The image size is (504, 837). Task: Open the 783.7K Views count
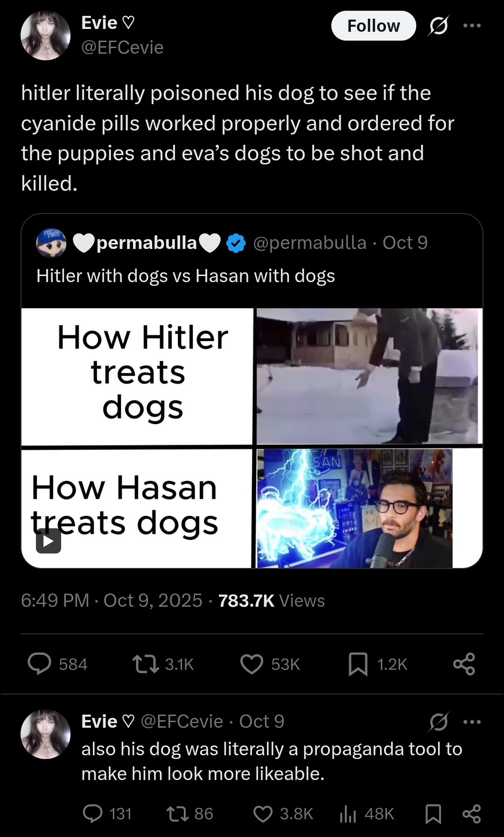pyautogui.click(x=271, y=600)
